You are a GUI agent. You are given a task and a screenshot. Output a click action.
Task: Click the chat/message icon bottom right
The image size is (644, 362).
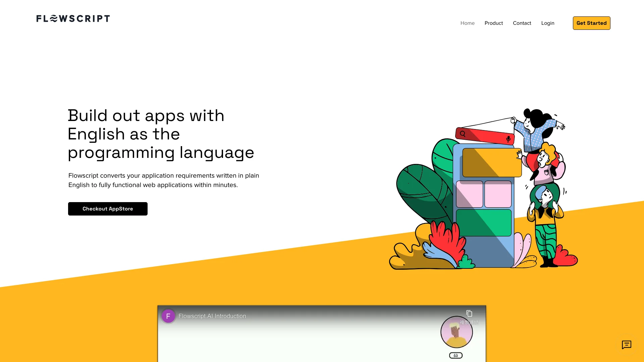click(627, 345)
